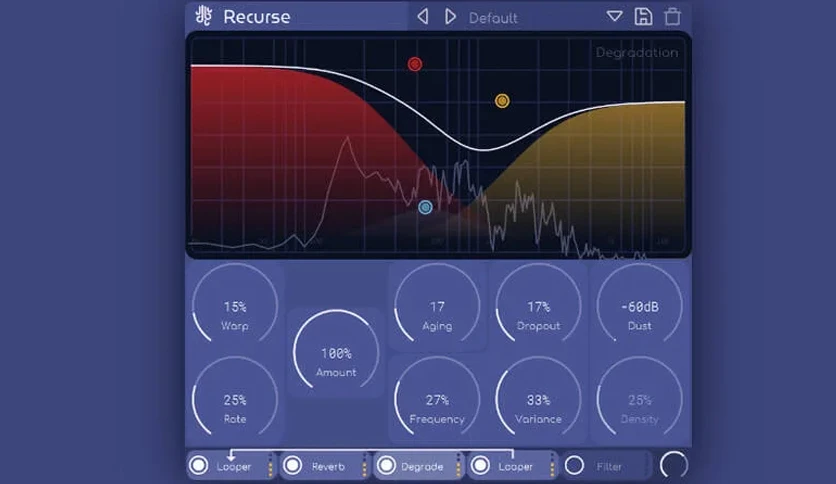Go to the next preset
The height and width of the screenshot is (484, 836).
click(x=451, y=17)
